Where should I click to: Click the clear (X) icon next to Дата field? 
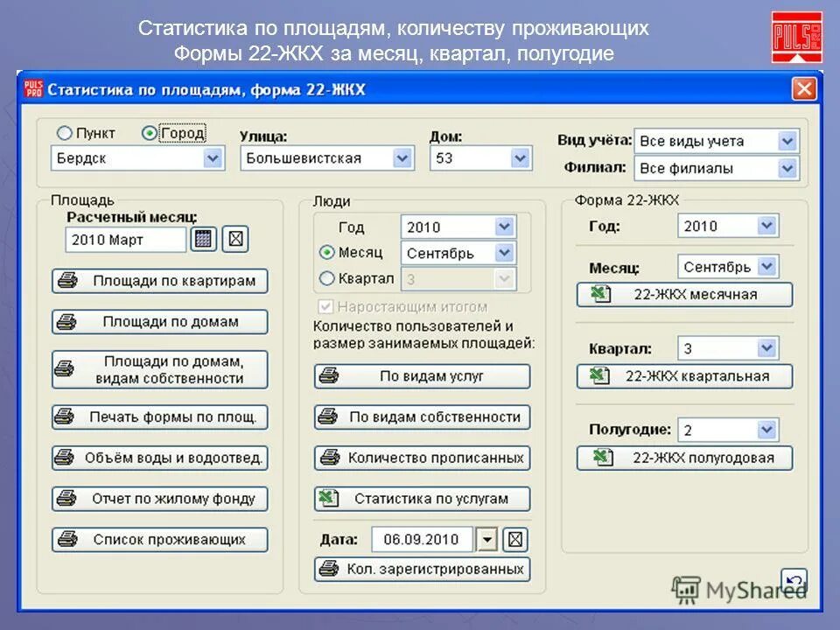coord(516,539)
